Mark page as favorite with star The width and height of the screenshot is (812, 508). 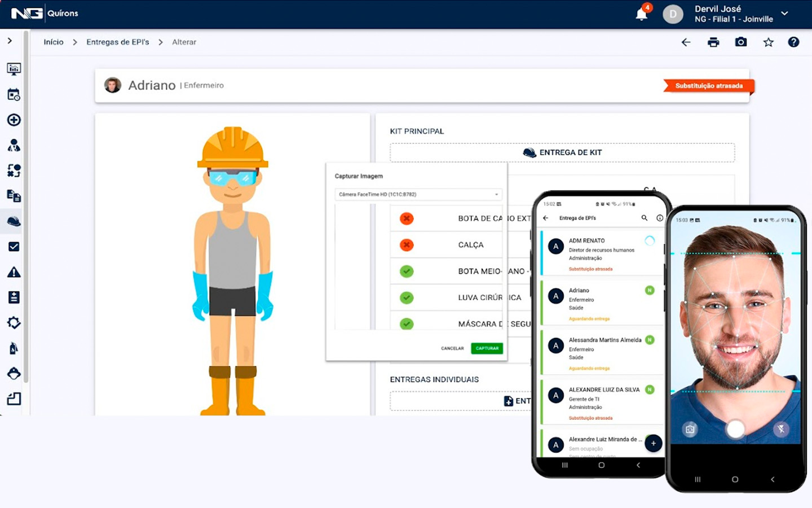pyautogui.click(x=768, y=42)
